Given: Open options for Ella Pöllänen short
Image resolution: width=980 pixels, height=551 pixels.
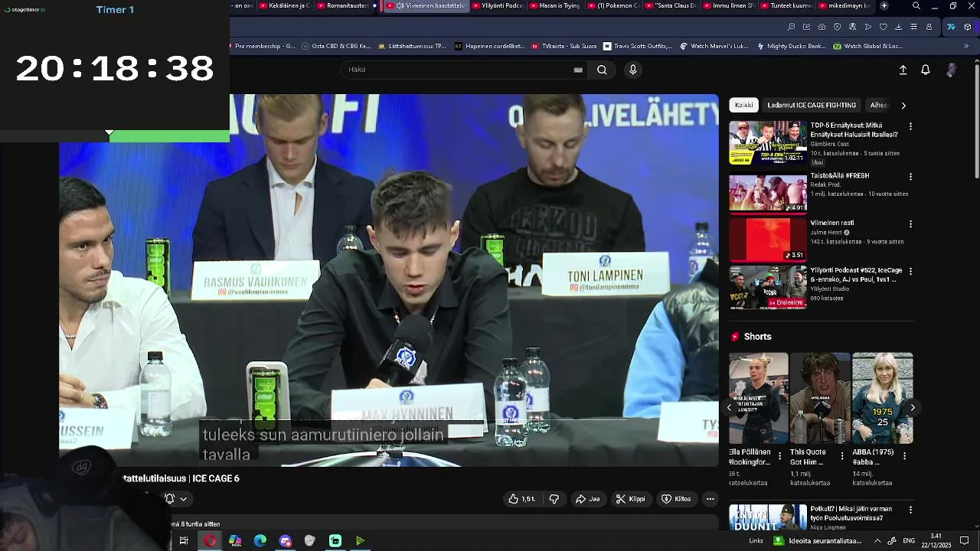Looking at the screenshot, I should [780, 455].
